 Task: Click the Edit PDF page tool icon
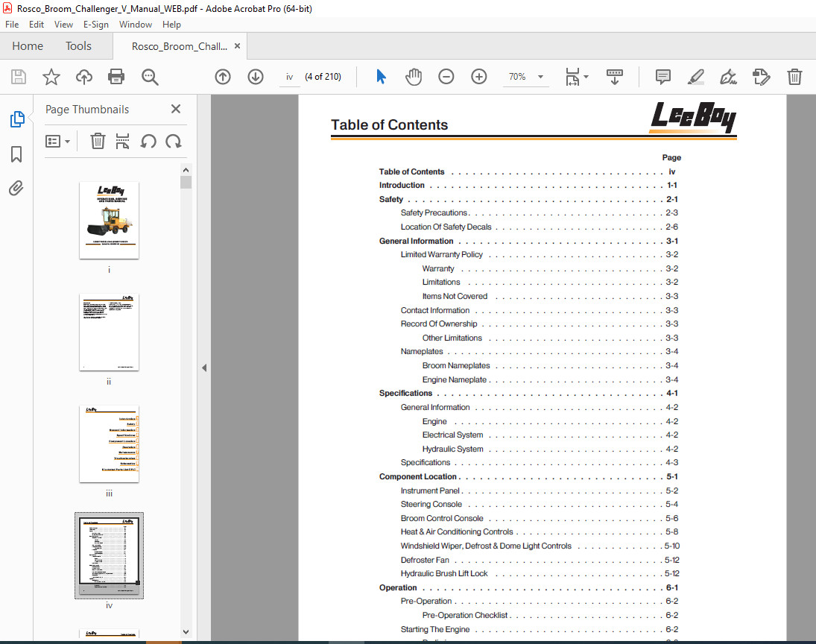click(x=761, y=77)
